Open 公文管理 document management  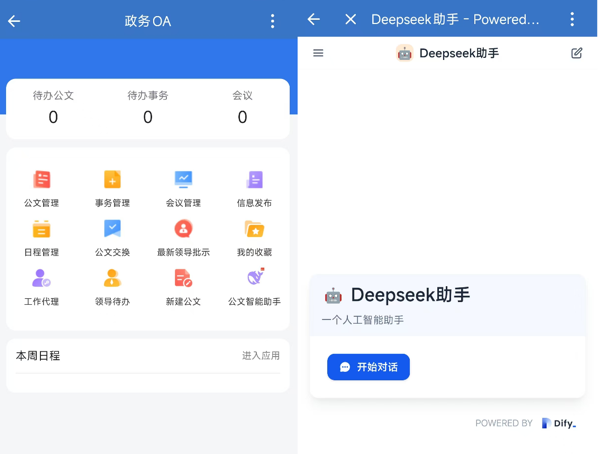[x=42, y=189]
